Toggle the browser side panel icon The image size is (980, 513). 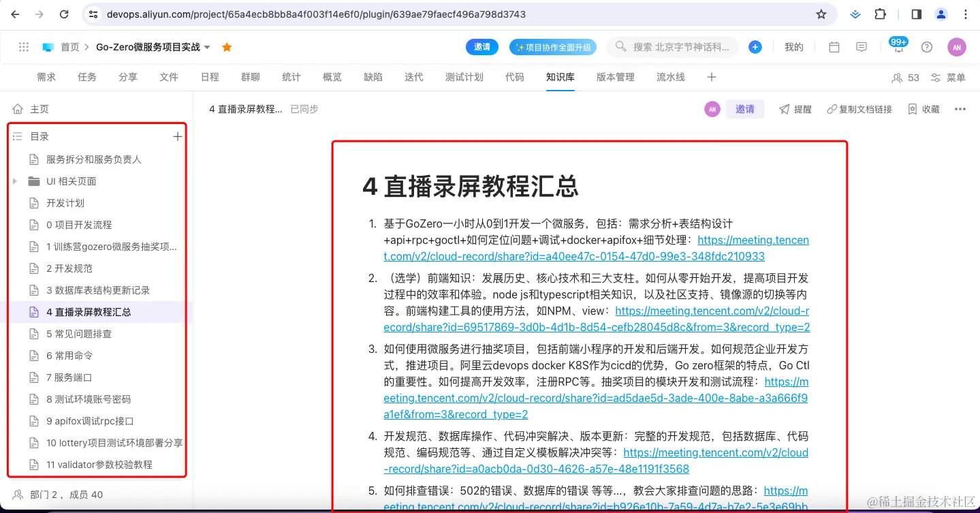coord(917,14)
